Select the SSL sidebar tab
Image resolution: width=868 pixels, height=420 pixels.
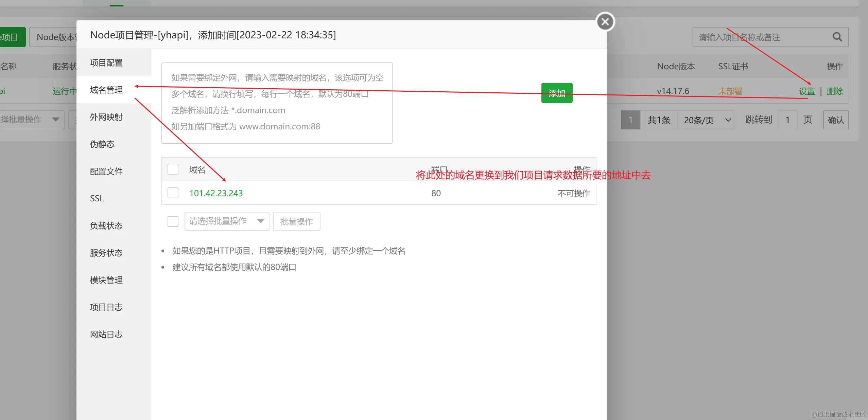click(97, 198)
